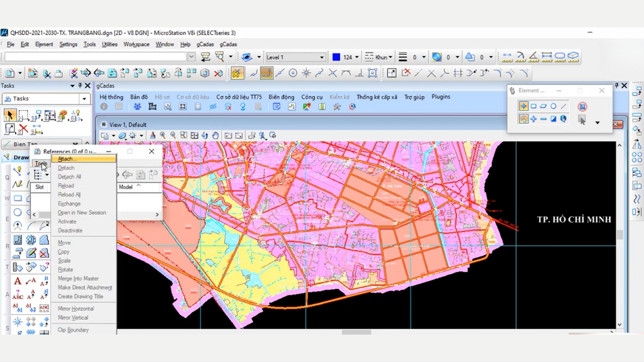Viewport: 644px width, 362px height.
Task: Select the Block selection mode in Element Selection
Action: [533, 106]
